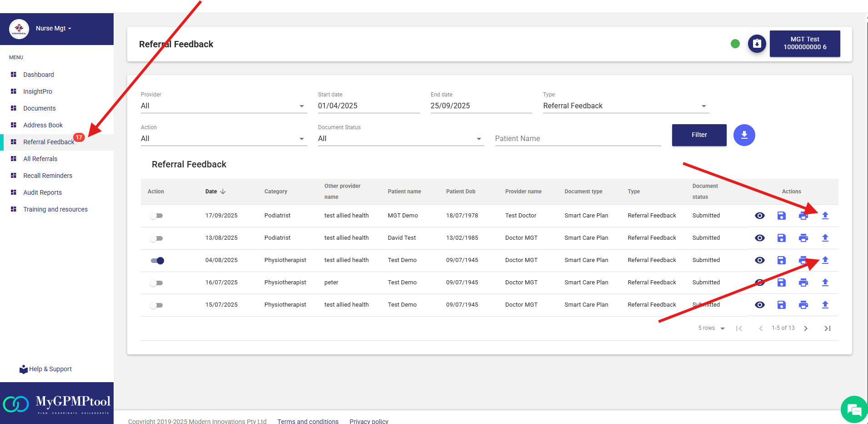The height and width of the screenshot is (424, 868).
Task: Click the upload icon for MGT Demo row
Action: click(825, 216)
